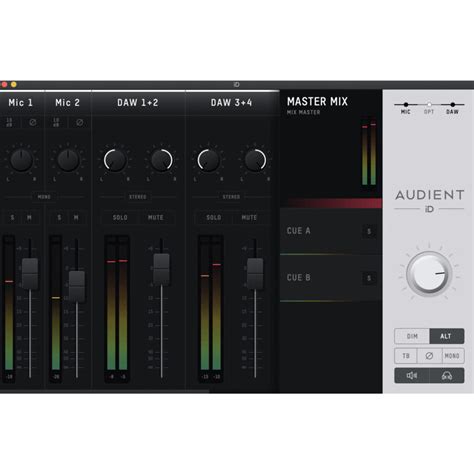Solo the Cue B mix
The width and height of the screenshot is (474, 474).
pos(369,278)
